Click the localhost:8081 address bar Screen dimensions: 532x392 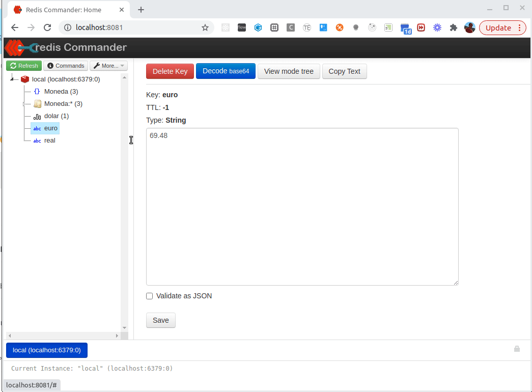pos(136,27)
